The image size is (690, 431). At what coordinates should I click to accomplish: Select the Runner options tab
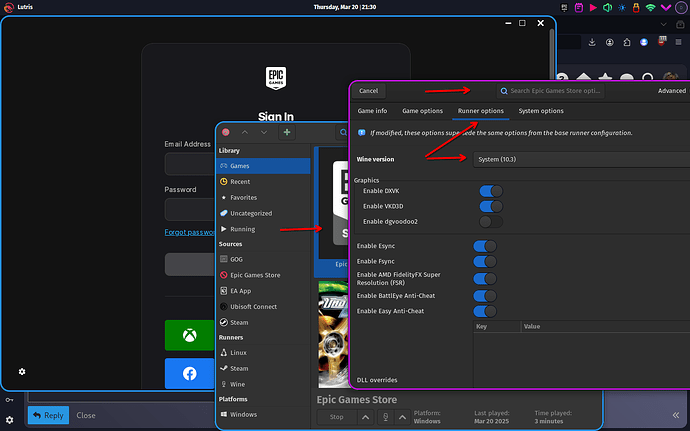tap(481, 111)
